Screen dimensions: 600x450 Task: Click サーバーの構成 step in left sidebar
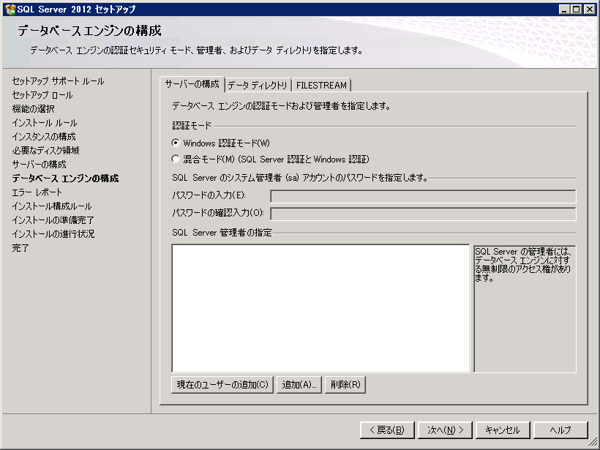(39, 165)
